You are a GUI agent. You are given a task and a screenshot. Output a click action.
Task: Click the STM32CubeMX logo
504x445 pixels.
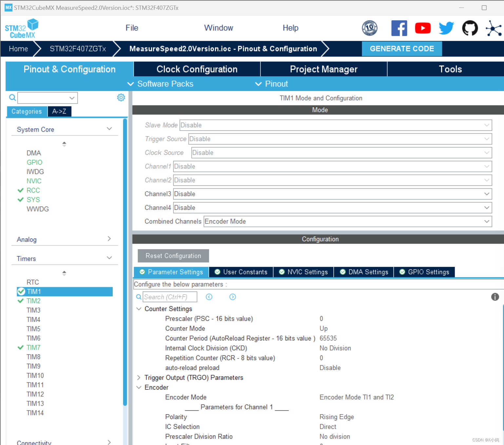(x=22, y=28)
